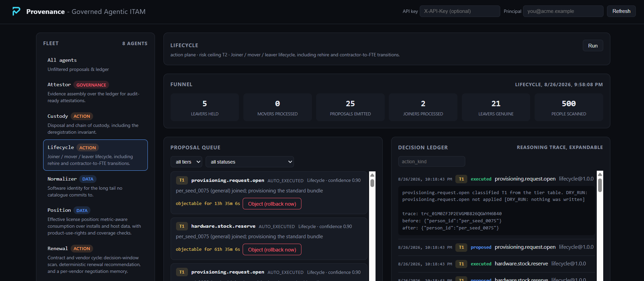The image size is (644, 281).
Task: Click the Leavers Held funnel card
Action: pyautogui.click(x=205, y=107)
